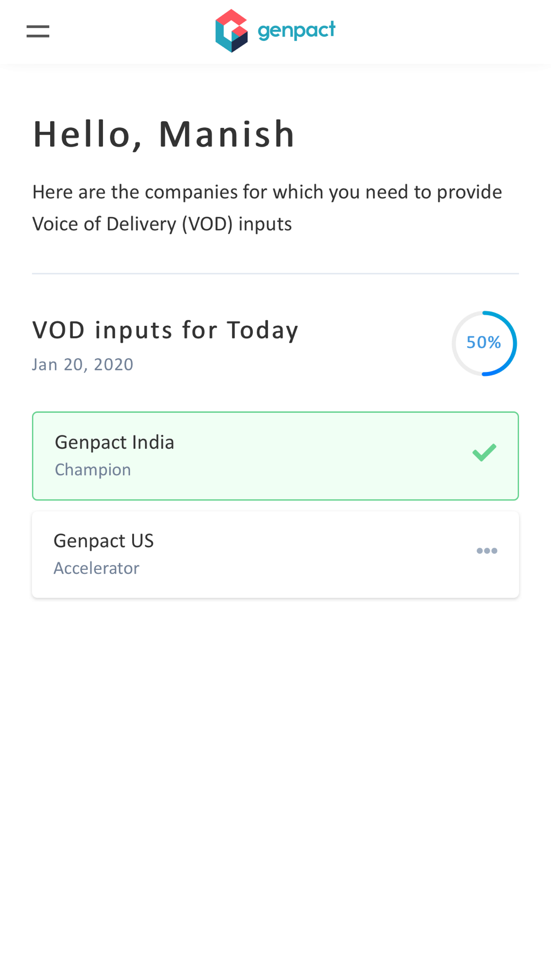
Task: Click the Genpact cube logo icon
Action: 231,31
